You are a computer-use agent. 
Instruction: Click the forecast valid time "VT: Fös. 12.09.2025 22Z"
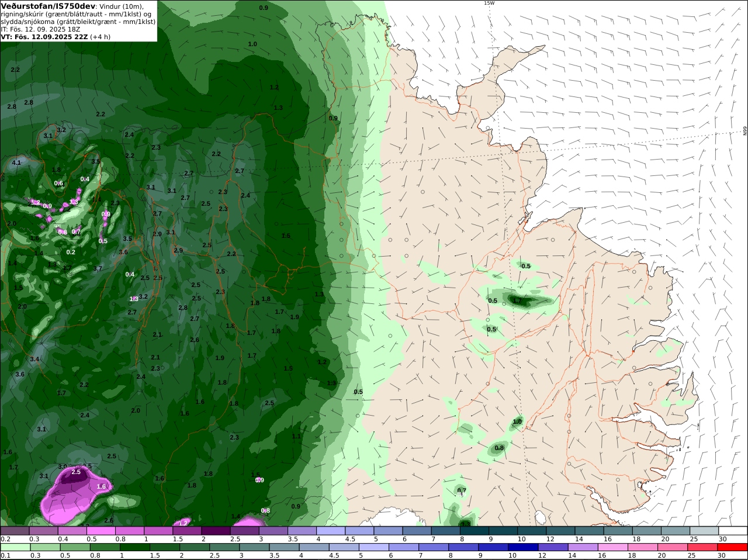44,37
